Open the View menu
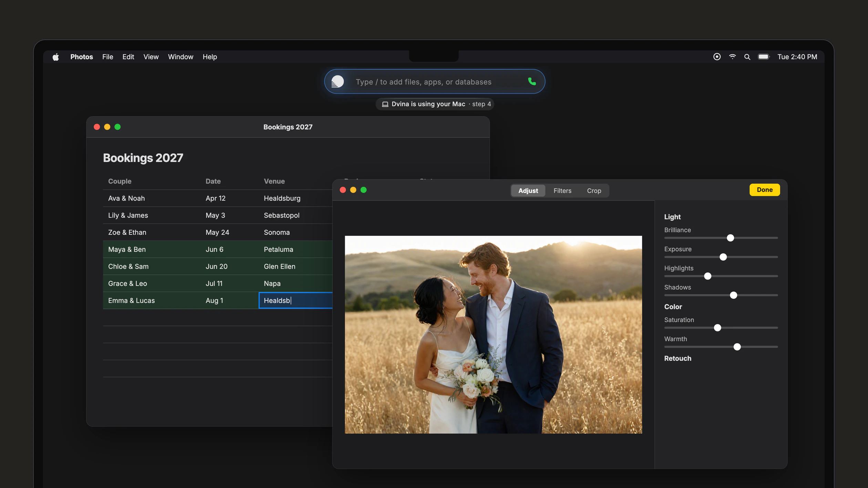Image resolution: width=868 pixels, height=488 pixels. 151,57
